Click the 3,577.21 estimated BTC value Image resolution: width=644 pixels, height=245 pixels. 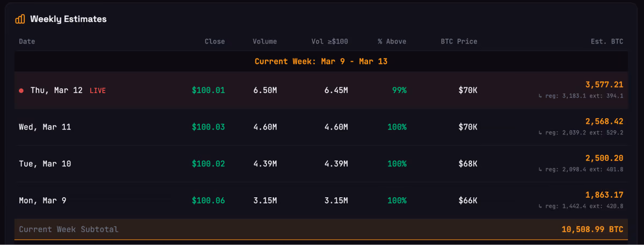604,84
